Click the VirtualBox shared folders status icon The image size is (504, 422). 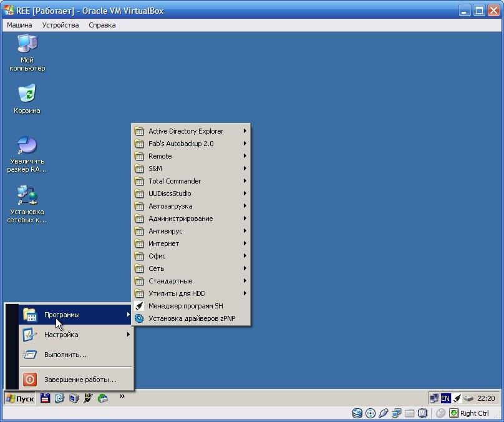tap(409, 413)
